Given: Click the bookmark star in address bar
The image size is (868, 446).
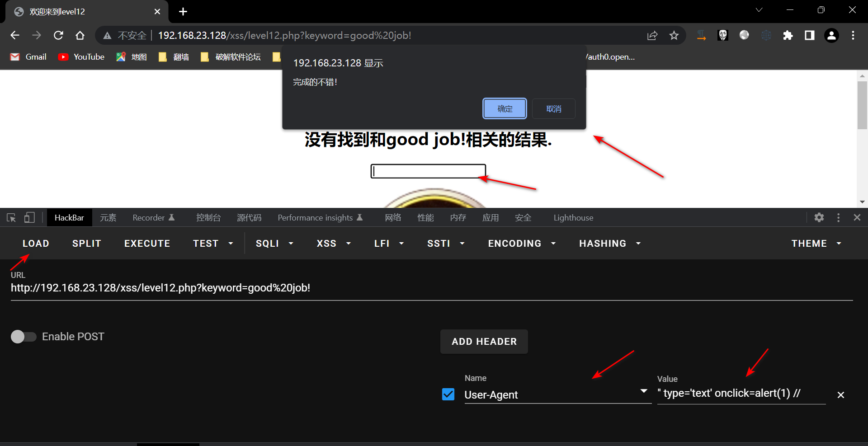Looking at the screenshot, I should [x=674, y=35].
